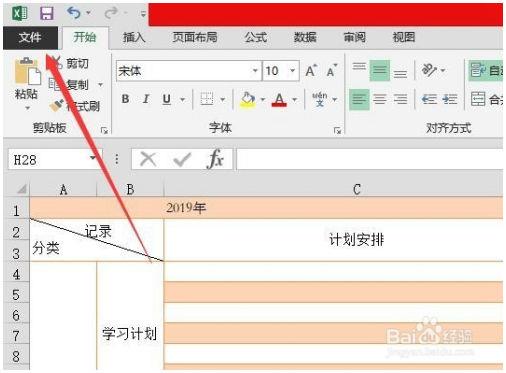Click 复制 (Copy) button
Image resolution: width=506 pixels, height=373 pixels.
pos(69,84)
